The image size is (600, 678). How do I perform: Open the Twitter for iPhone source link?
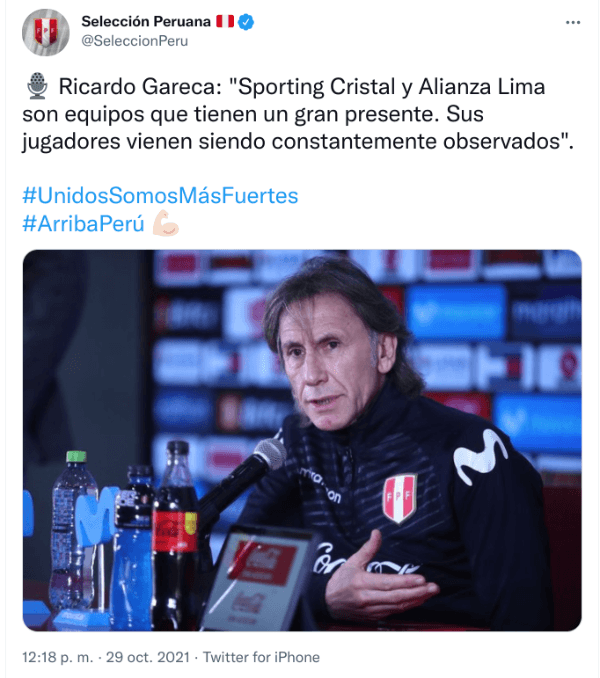(262, 657)
